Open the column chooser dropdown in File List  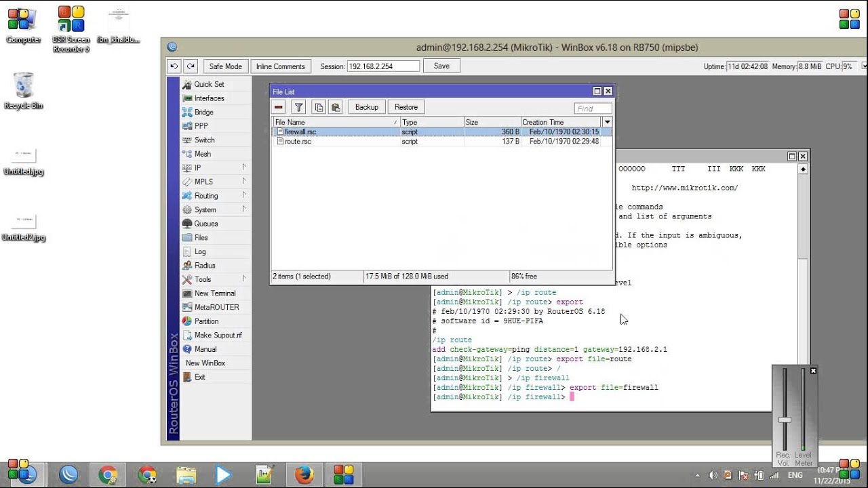click(x=607, y=122)
